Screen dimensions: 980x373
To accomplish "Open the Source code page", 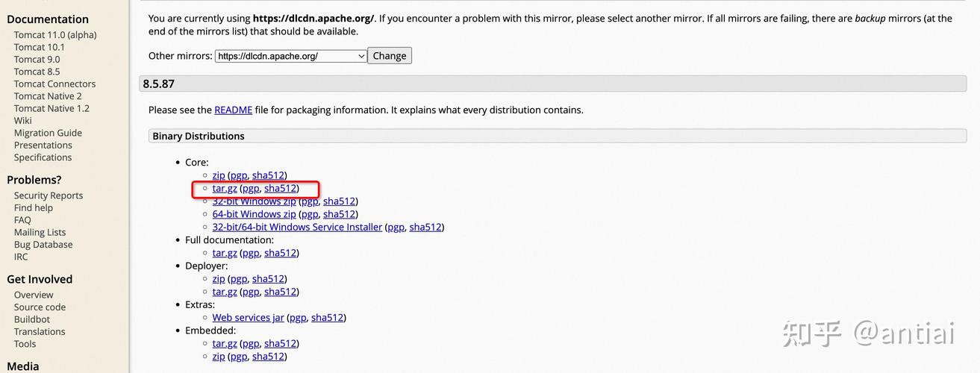I will (x=40, y=307).
